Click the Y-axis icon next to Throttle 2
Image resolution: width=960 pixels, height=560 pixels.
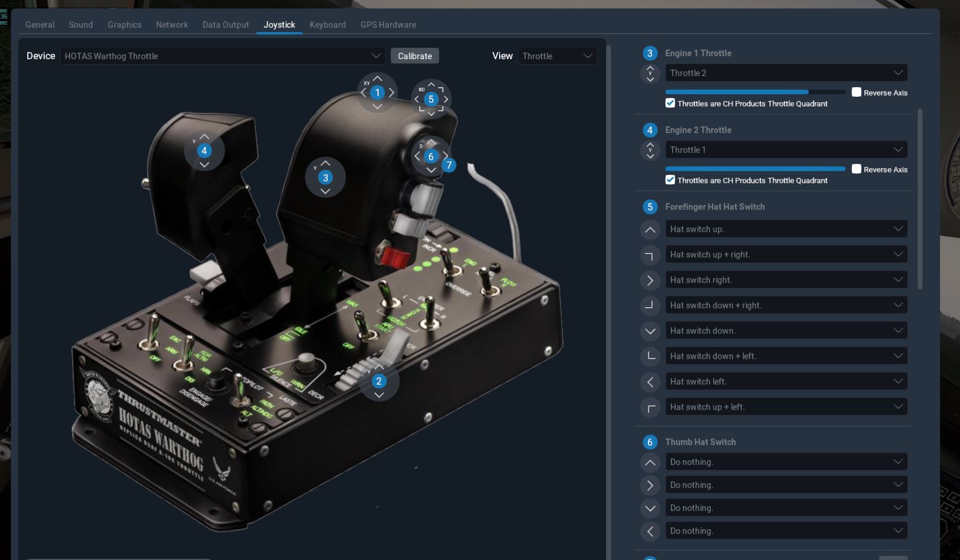coord(650,73)
